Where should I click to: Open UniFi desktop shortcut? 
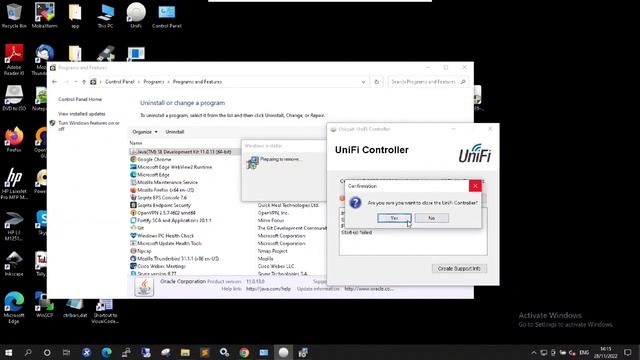tap(136, 16)
